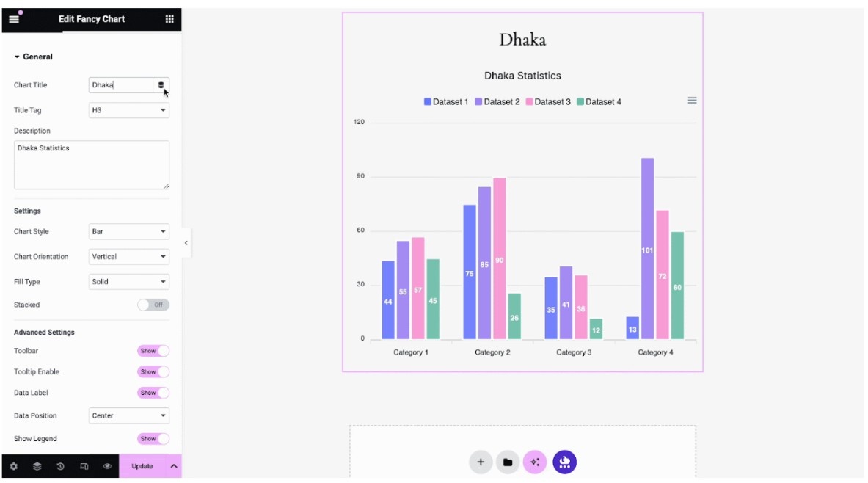Expand the Data Position Center dropdown
Image resolution: width=868 pixels, height=483 pixels.
pyautogui.click(x=129, y=415)
